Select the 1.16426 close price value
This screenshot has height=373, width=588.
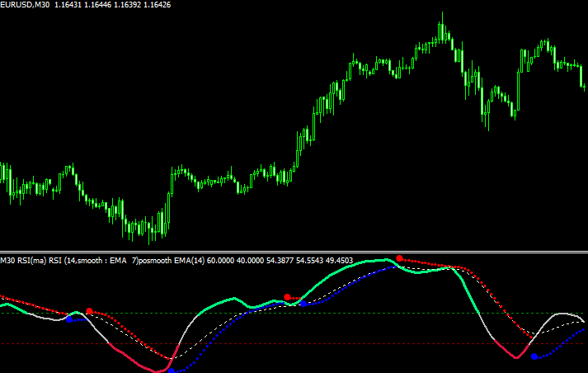coord(158,5)
